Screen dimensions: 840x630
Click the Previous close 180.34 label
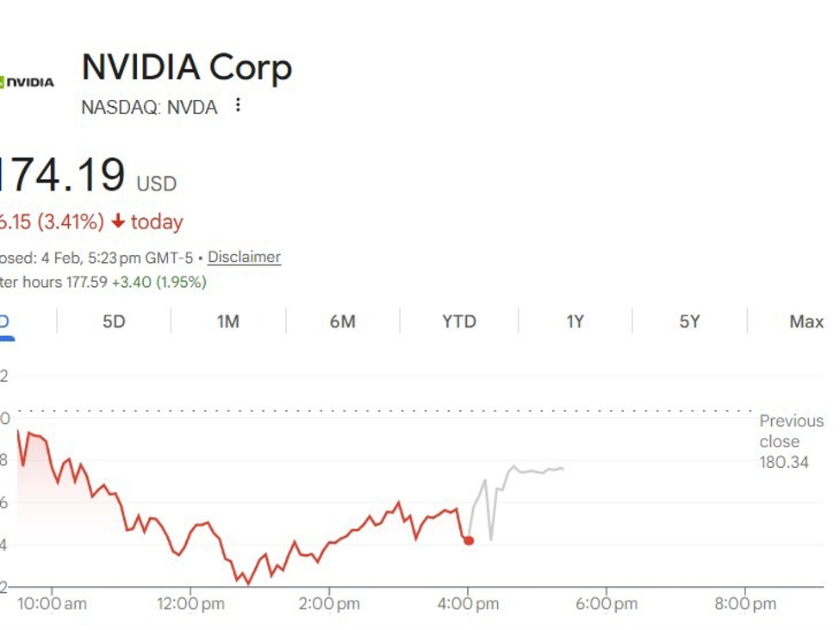coord(790,441)
